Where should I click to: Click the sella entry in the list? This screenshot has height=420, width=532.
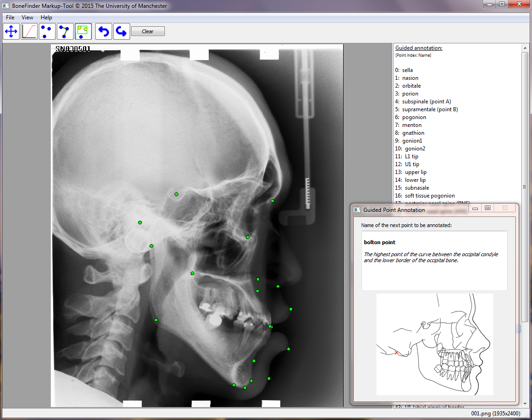tap(407, 70)
